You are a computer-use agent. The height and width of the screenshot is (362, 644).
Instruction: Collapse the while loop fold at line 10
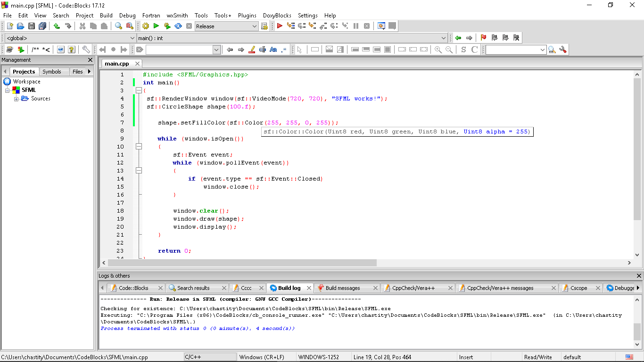(138, 146)
